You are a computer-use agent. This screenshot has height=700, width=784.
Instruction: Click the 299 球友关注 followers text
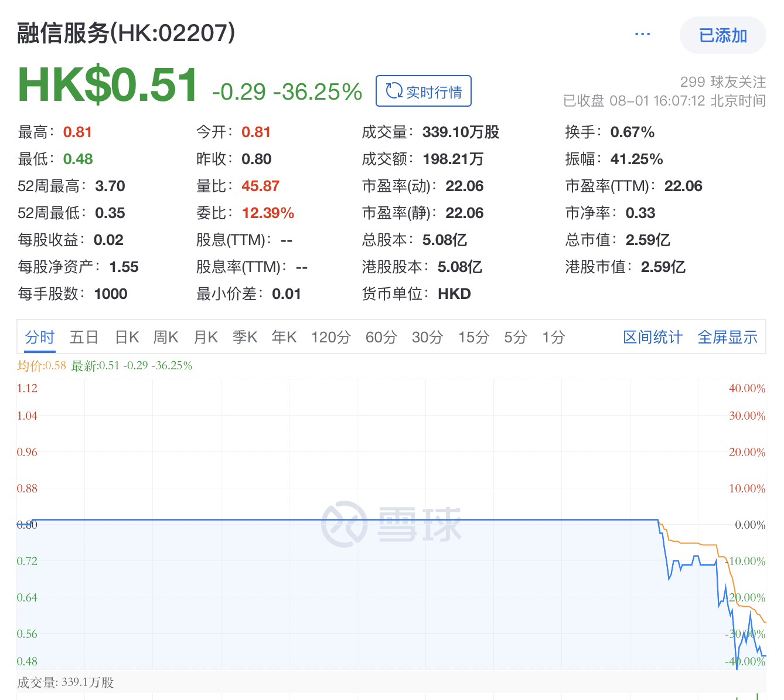click(723, 81)
